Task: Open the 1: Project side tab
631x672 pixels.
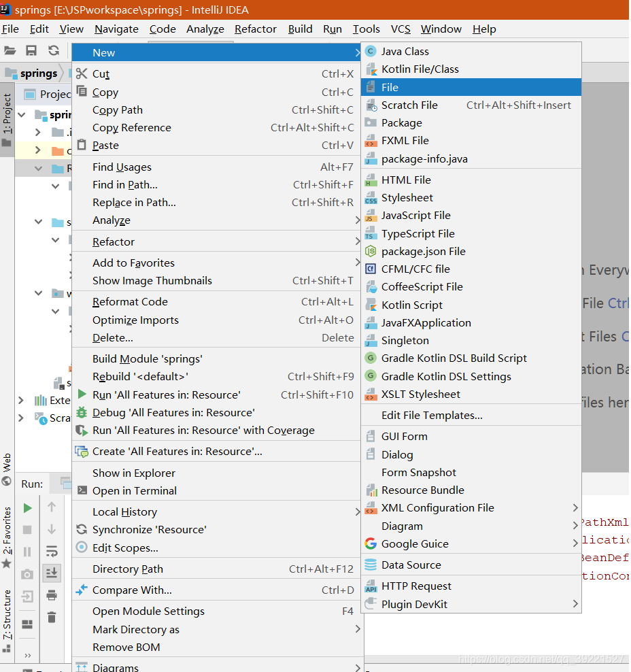Action: [7, 121]
